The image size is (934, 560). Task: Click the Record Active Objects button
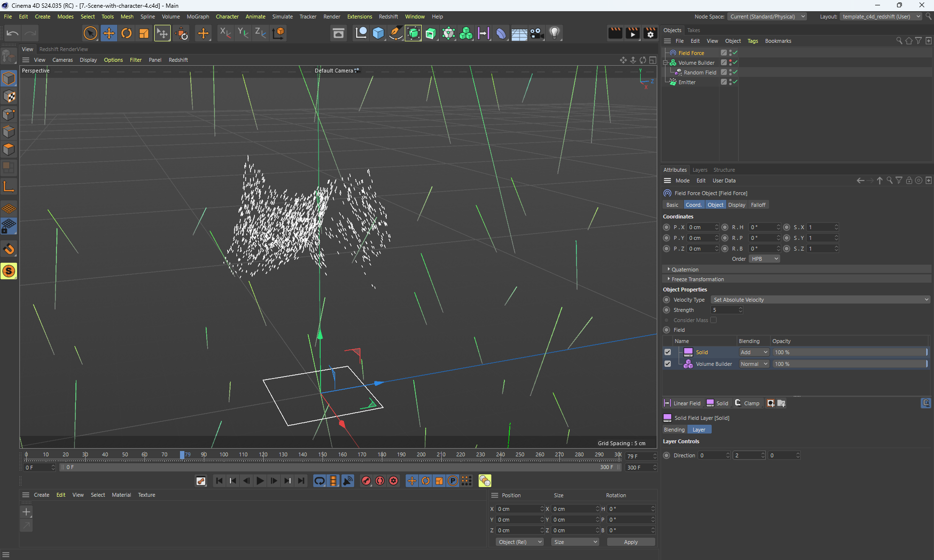366,481
